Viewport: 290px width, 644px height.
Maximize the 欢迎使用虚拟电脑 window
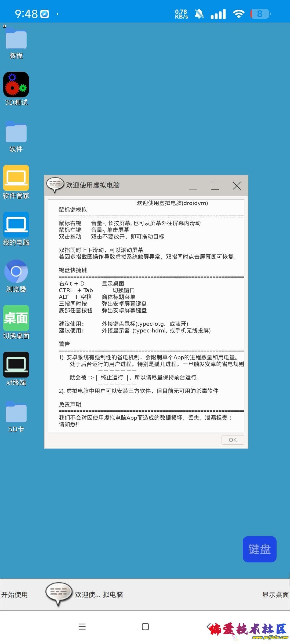[215, 186]
